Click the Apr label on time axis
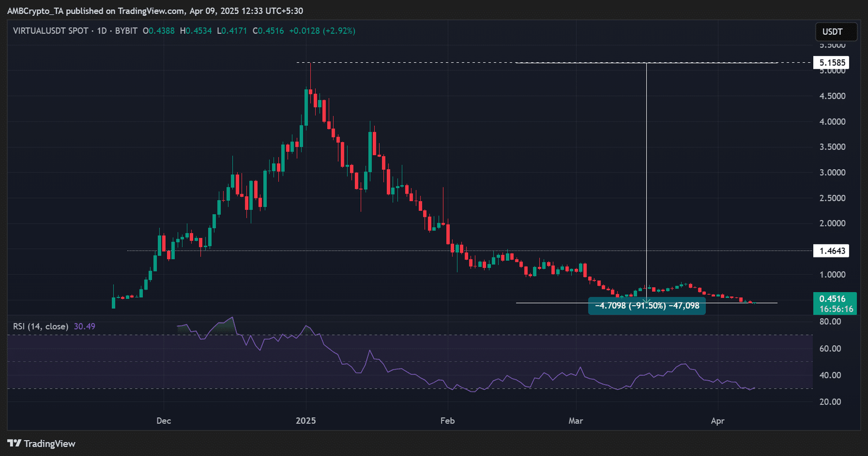Viewport: 868px width, 456px height. tap(718, 421)
